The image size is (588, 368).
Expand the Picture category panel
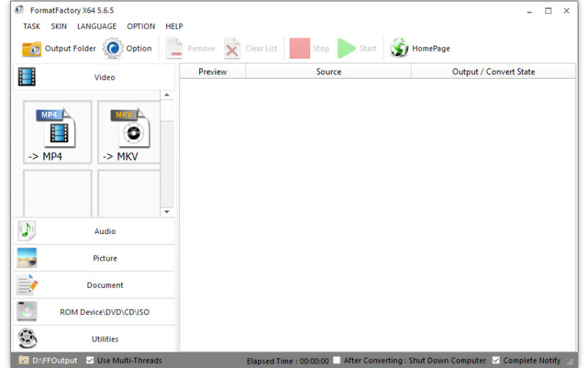[x=94, y=258]
